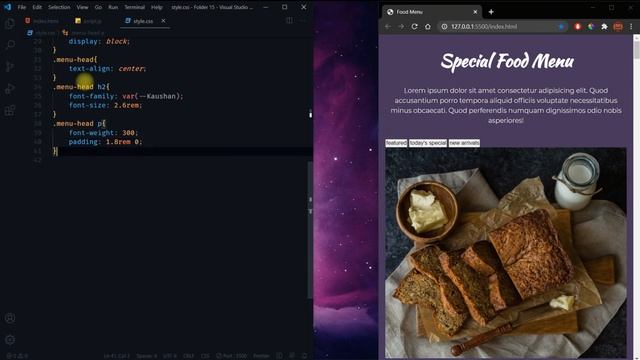Select the Food Menu browser tab

(432, 12)
